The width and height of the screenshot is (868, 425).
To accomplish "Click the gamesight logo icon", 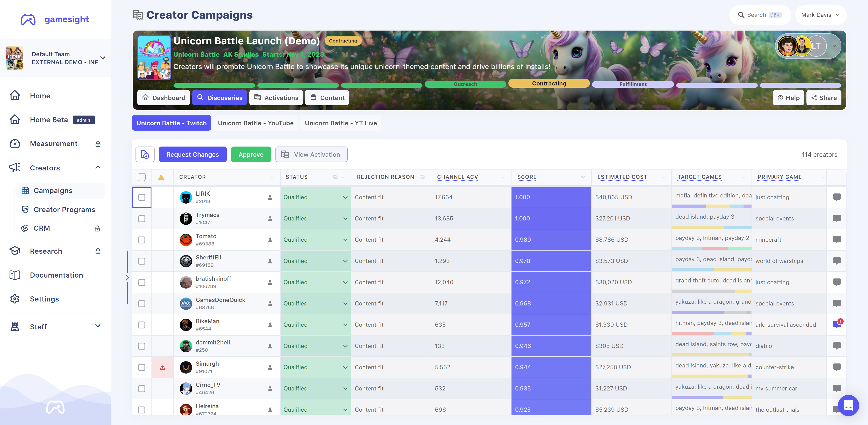I will pyautogui.click(x=28, y=19).
